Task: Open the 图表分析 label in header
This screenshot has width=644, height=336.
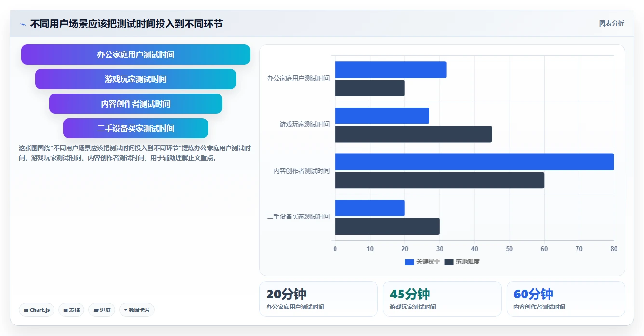Action: (x=611, y=23)
